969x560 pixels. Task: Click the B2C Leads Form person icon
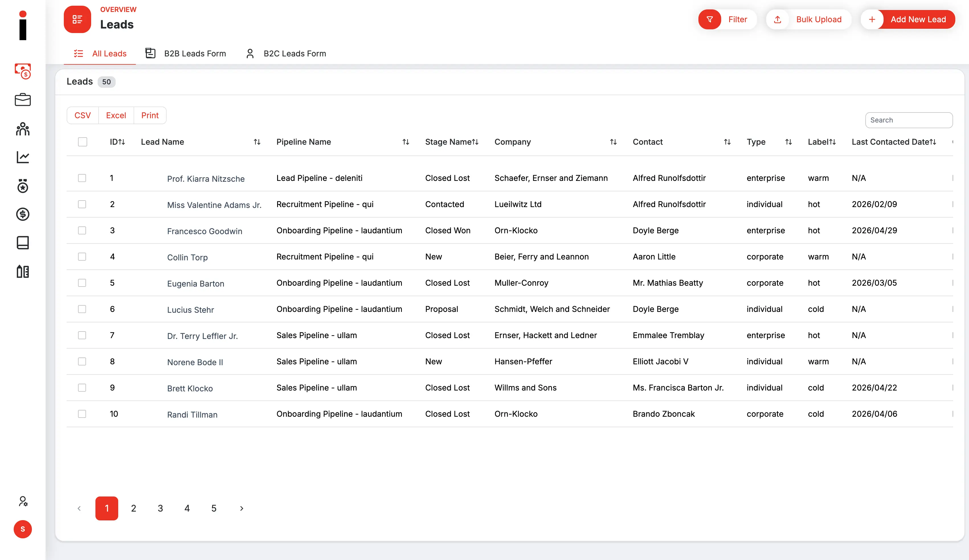[x=250, y=54]
